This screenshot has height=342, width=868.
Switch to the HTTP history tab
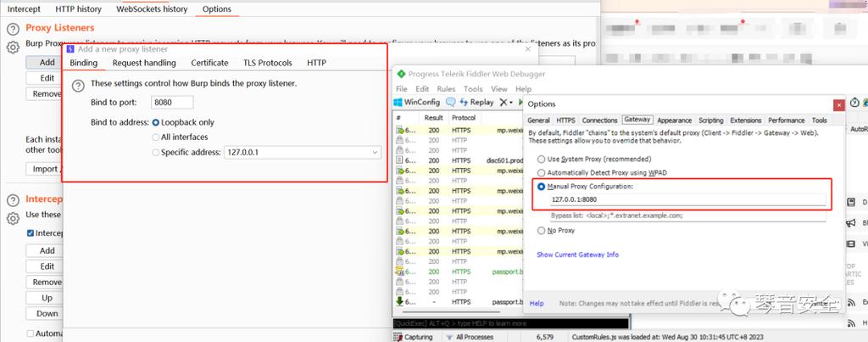78,8
